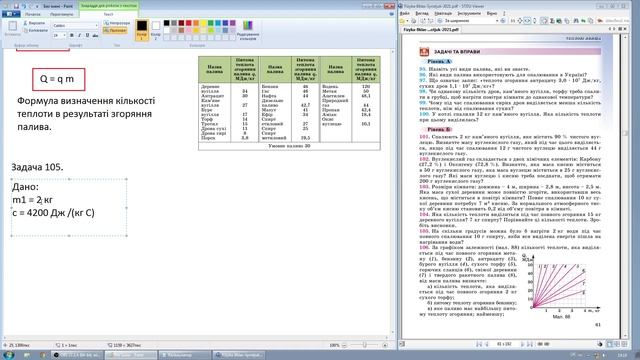Open the ? help menu in STDU Viewer

tap(504, 14)
